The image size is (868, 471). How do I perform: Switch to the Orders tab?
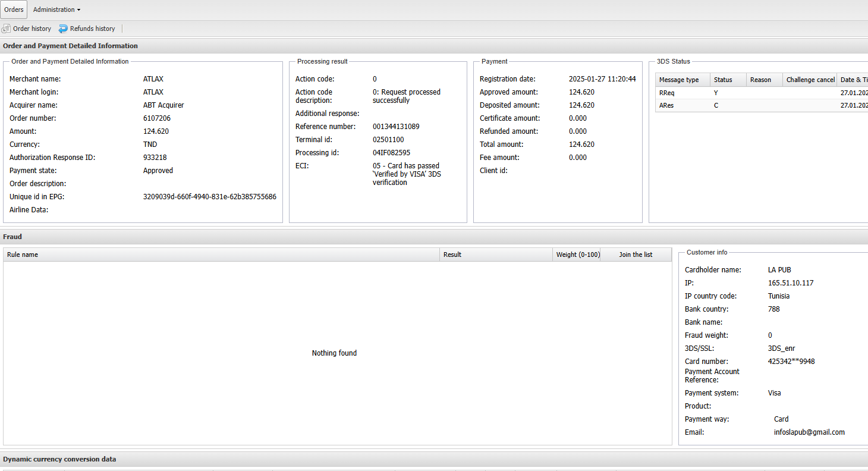point(14,10)
